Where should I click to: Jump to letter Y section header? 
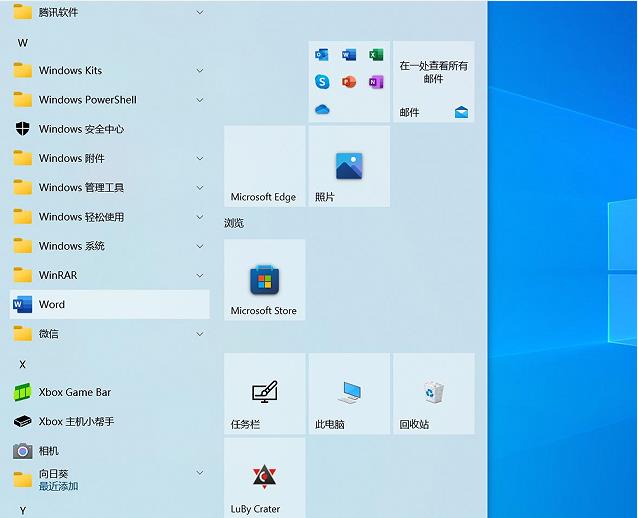coord(23,510)
